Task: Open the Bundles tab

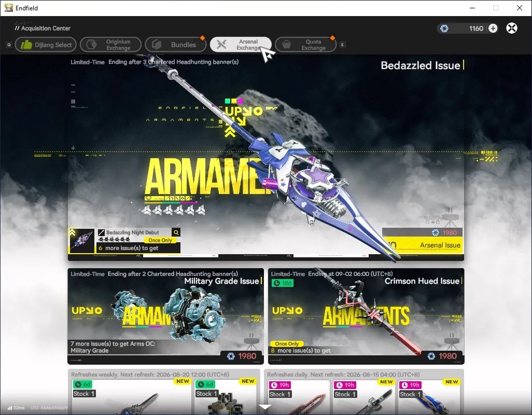Action: 176,45
